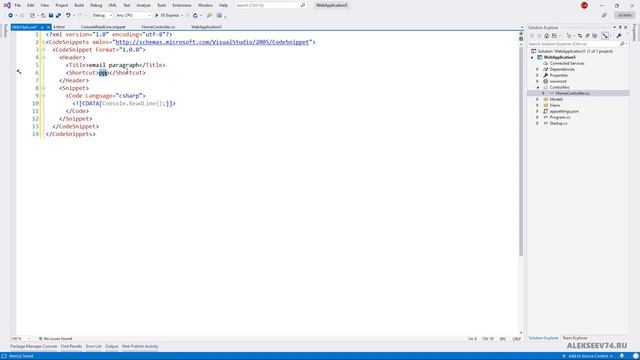This screenshot has height=360, width=640.
Task: Click the Navigate Backward toolbar icon
Action: 11,16
